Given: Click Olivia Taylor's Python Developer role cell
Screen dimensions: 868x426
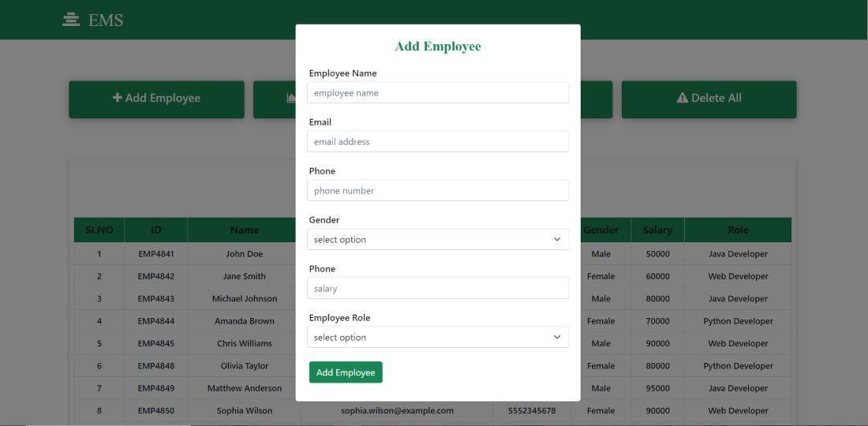Looking at the screenshot, I should (738, 366).
